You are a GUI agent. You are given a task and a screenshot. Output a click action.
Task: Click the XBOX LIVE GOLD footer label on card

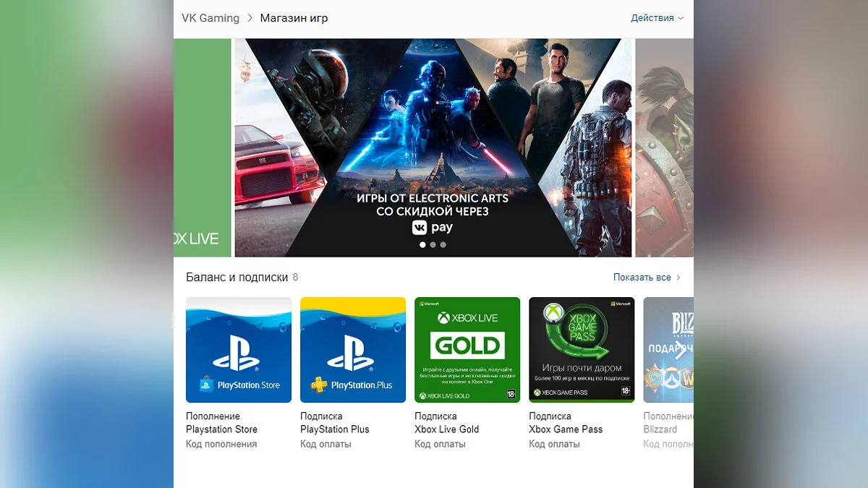pos(444,395)
